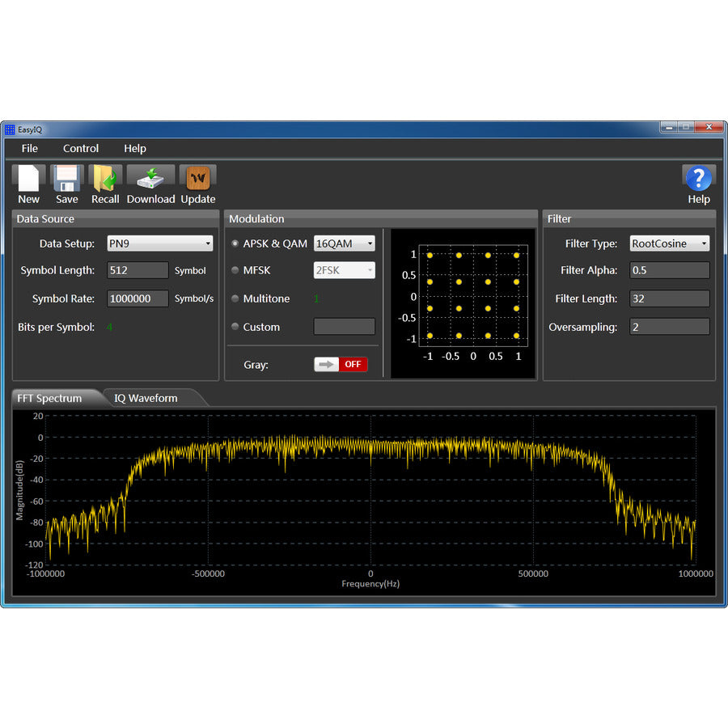Click the Filter Alpha value field

670,270
